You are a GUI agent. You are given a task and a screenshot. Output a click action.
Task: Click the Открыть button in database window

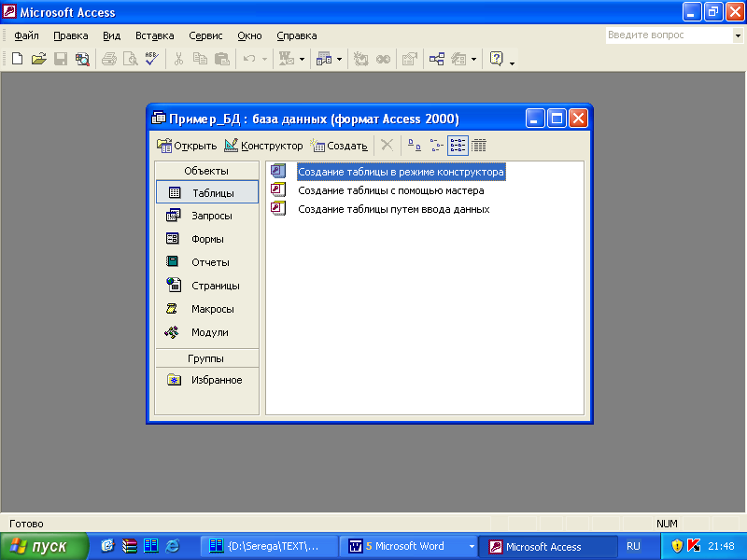point(187,146)
